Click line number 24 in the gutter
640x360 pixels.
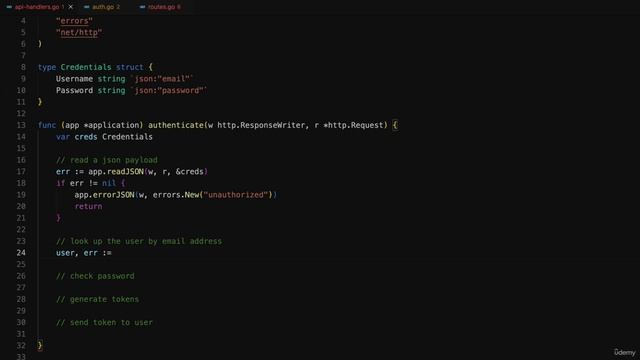21,253
